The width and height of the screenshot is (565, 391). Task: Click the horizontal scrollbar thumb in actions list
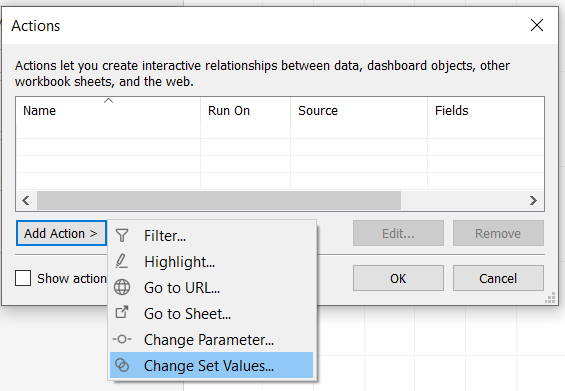coord(219,200)
